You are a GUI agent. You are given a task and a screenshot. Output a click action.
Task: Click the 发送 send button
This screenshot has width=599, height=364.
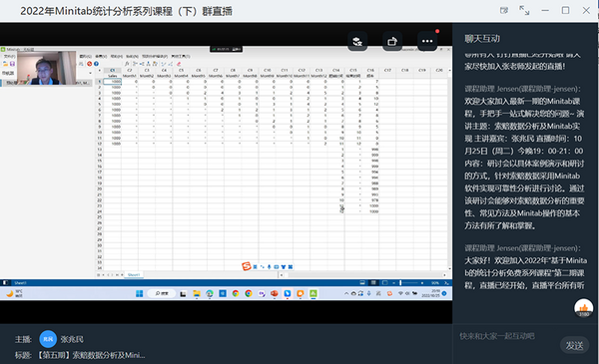[x=575, y=346]
